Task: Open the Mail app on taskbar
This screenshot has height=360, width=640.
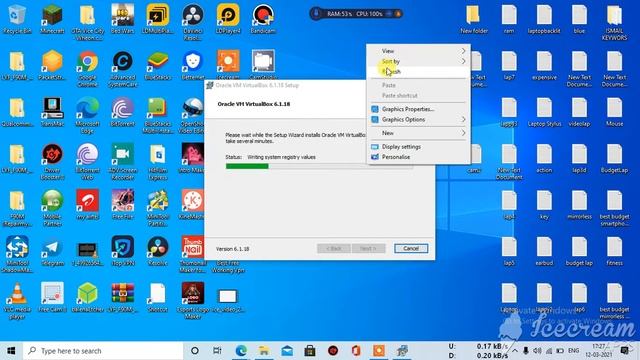Action: pos(287,351)
